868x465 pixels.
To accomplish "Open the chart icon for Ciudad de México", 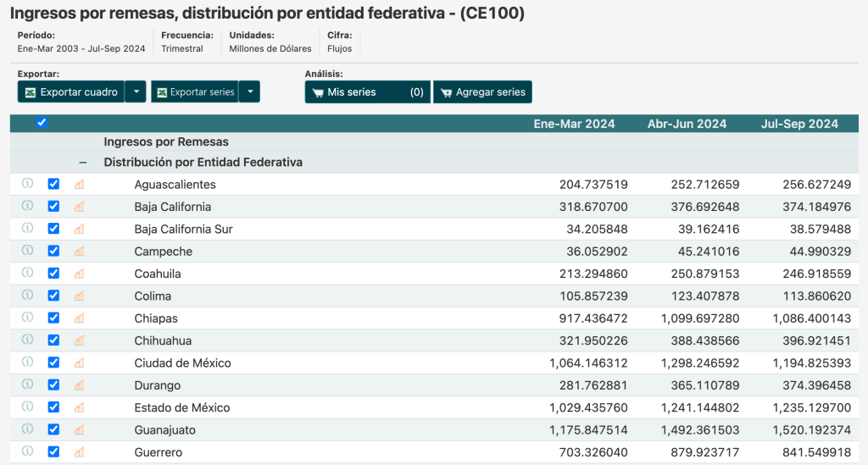I will (79, 363).
